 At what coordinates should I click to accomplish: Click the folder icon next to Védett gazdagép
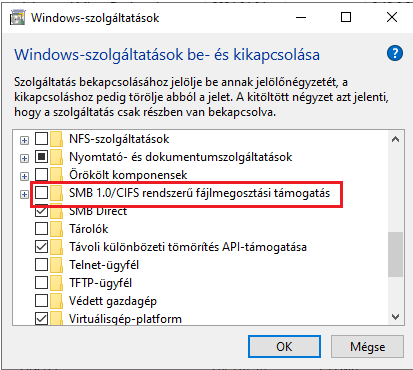pyautogui.click(x=57, y=301)
